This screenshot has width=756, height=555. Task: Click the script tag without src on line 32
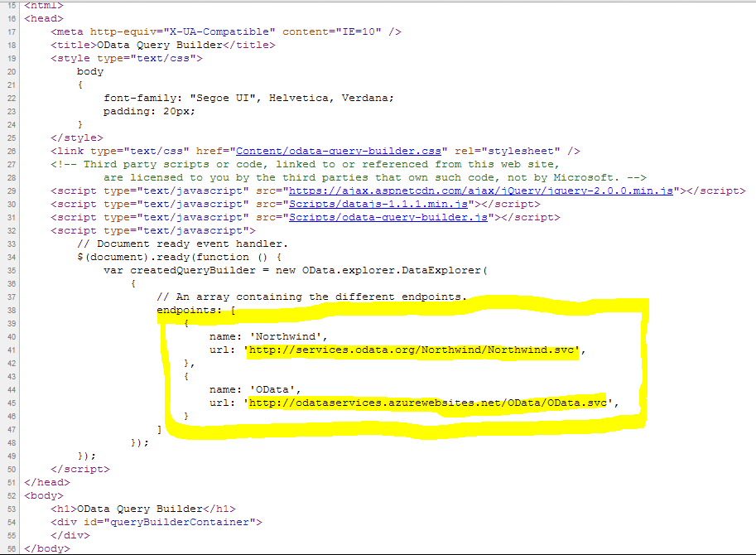(153, 230)
